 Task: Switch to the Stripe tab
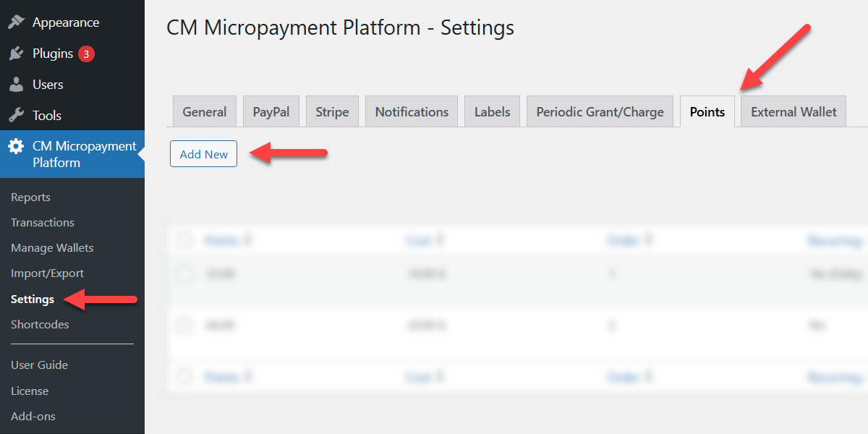point(332,111)
